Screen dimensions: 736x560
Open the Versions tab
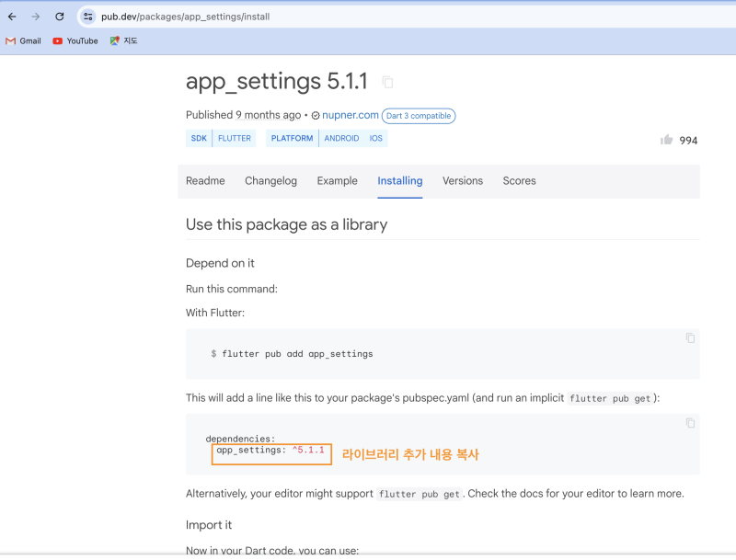click(x=463, y=181)
